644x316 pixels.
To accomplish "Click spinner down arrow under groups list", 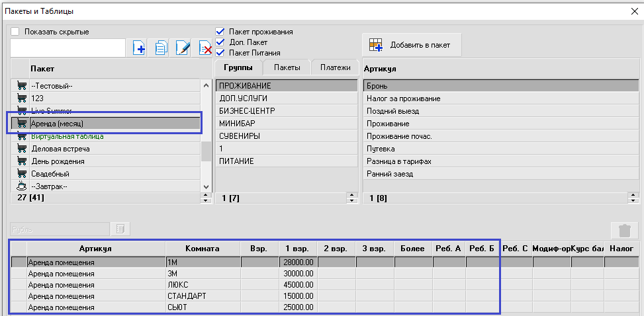I will pos(351,200).
